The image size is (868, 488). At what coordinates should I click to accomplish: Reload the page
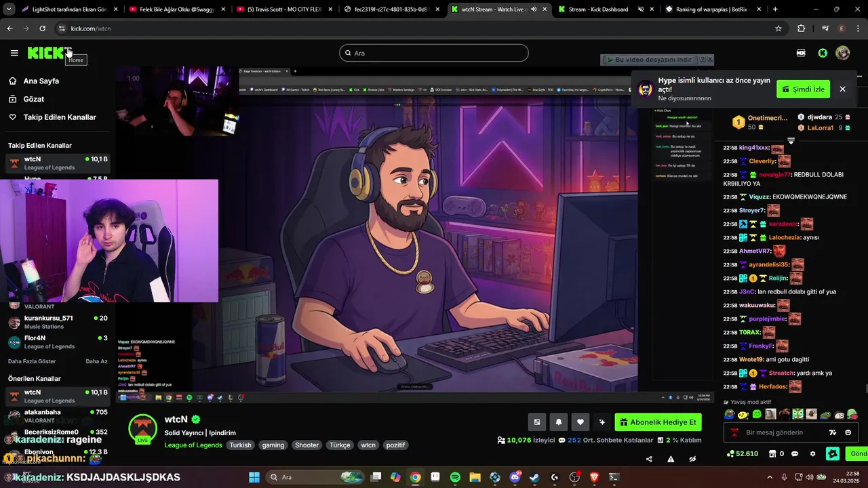[x=42, y=28]
